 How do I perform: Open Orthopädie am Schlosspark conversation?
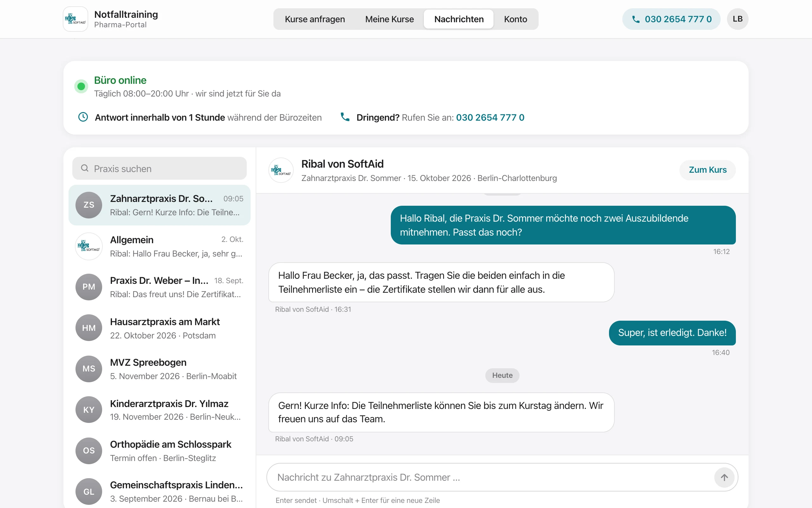pos(159,451)
